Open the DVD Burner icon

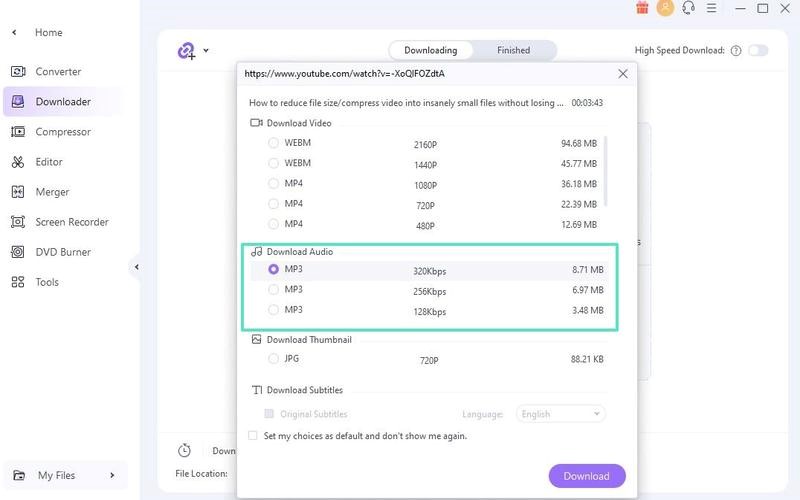(x=17, y=252)
